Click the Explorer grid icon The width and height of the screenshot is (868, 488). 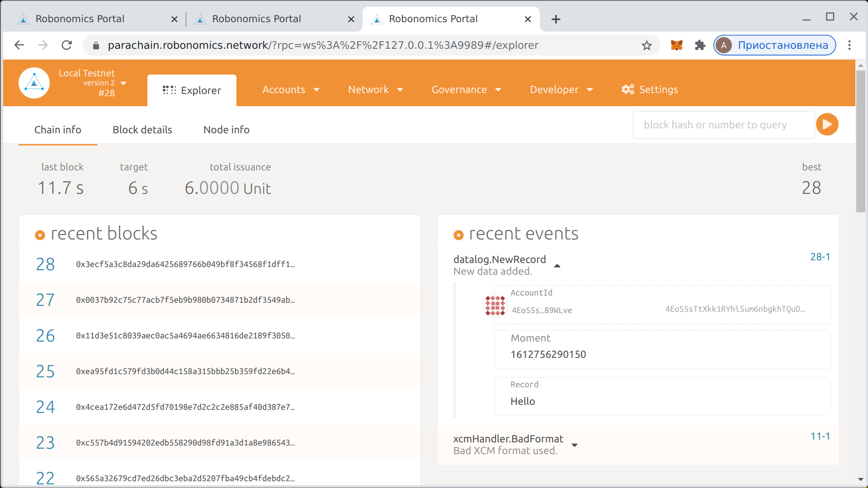169,90
